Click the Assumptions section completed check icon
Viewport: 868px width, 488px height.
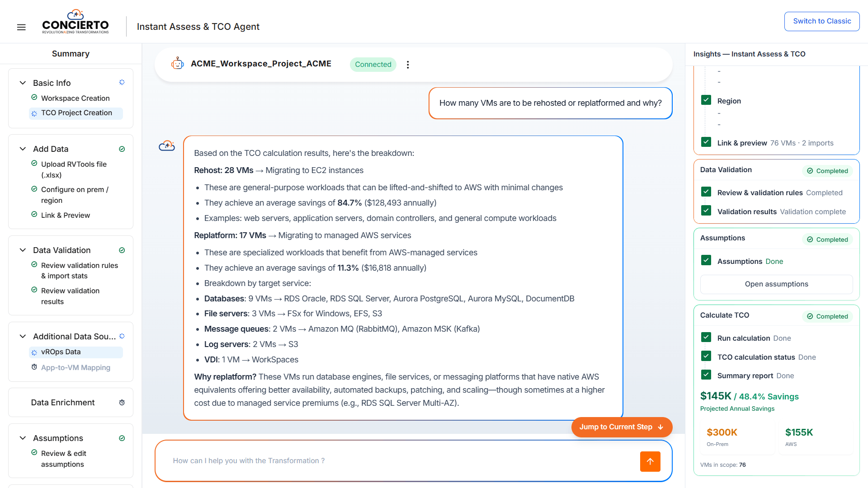[x=122, y=438]
